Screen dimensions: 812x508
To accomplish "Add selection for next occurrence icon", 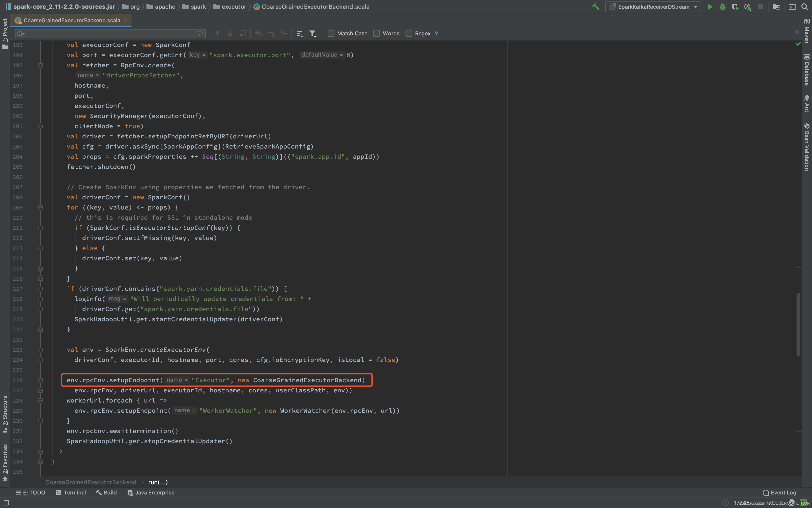I will pyautogui.click(x=258, y=34).
